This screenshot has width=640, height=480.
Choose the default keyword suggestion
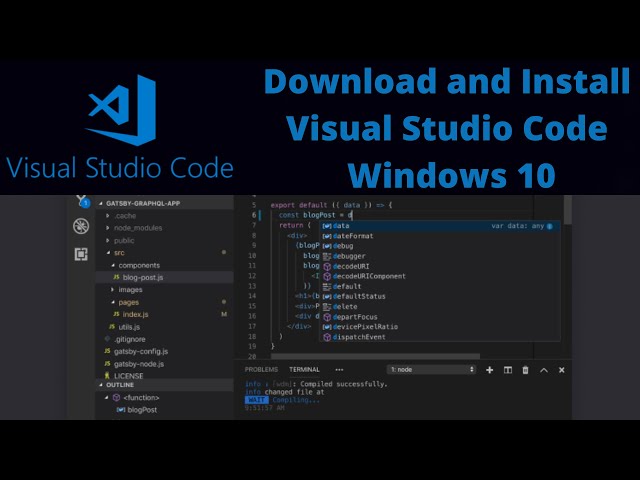(440, 287)
